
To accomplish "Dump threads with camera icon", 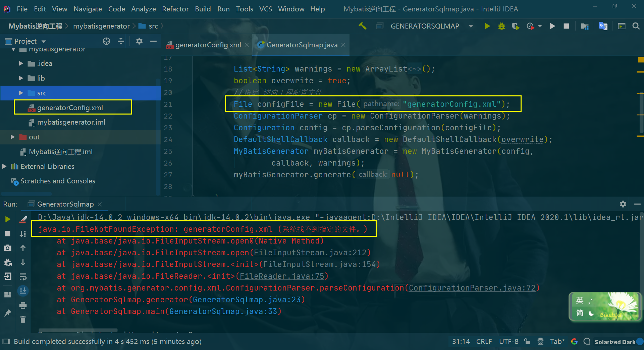I will tap(7, 248).
